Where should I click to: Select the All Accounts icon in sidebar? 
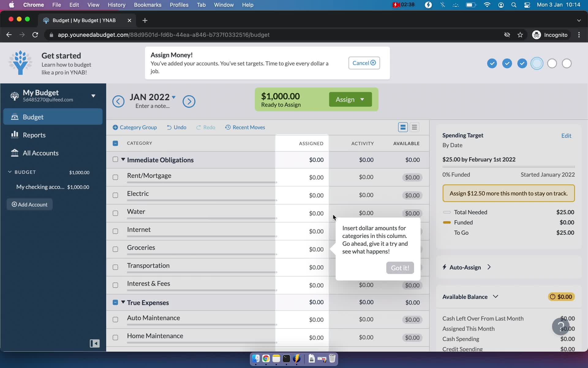click(x=14, y=153)
